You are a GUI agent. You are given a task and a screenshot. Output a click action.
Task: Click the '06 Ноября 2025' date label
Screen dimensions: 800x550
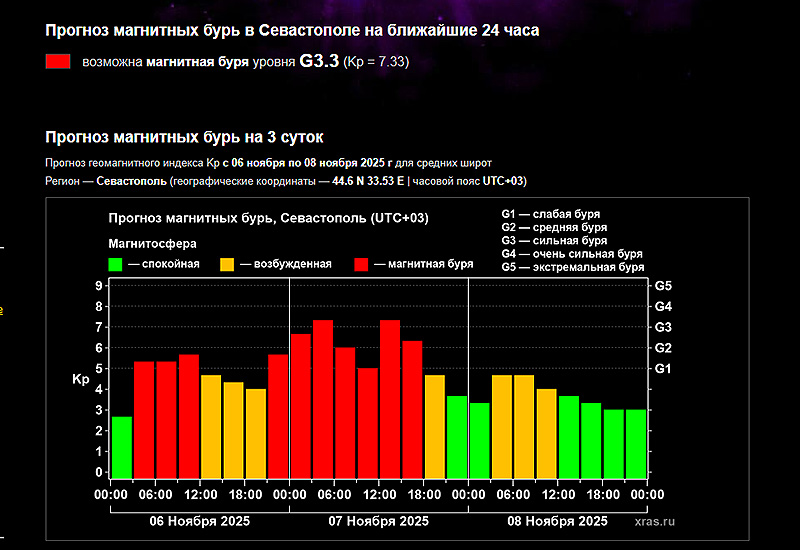coord(200,521)
